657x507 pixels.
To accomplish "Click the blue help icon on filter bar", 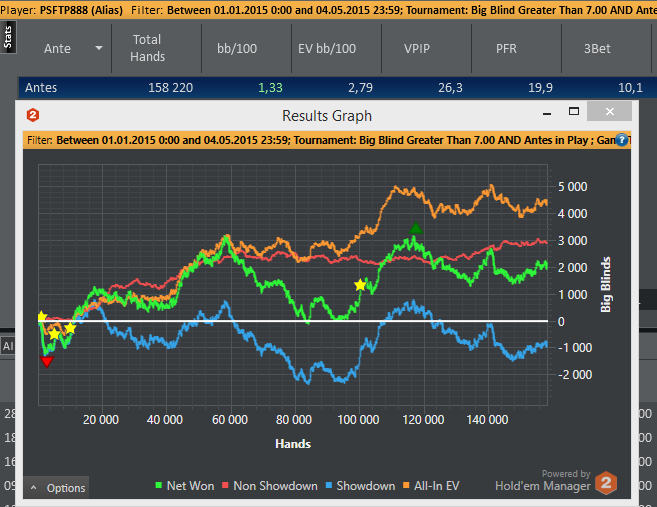I will pos(622,140).
